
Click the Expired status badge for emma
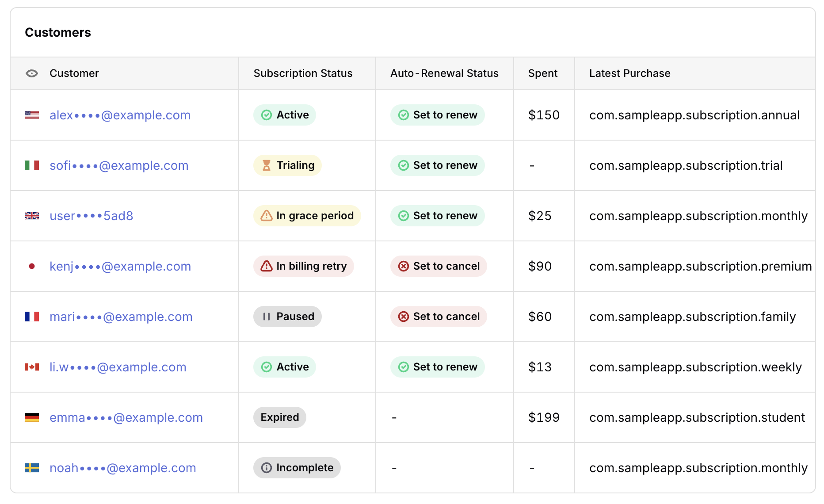click(x=280, y=417)
